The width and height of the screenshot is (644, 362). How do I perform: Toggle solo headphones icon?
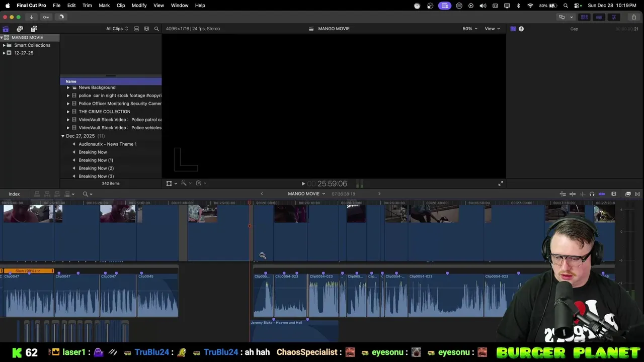[592, 194]
